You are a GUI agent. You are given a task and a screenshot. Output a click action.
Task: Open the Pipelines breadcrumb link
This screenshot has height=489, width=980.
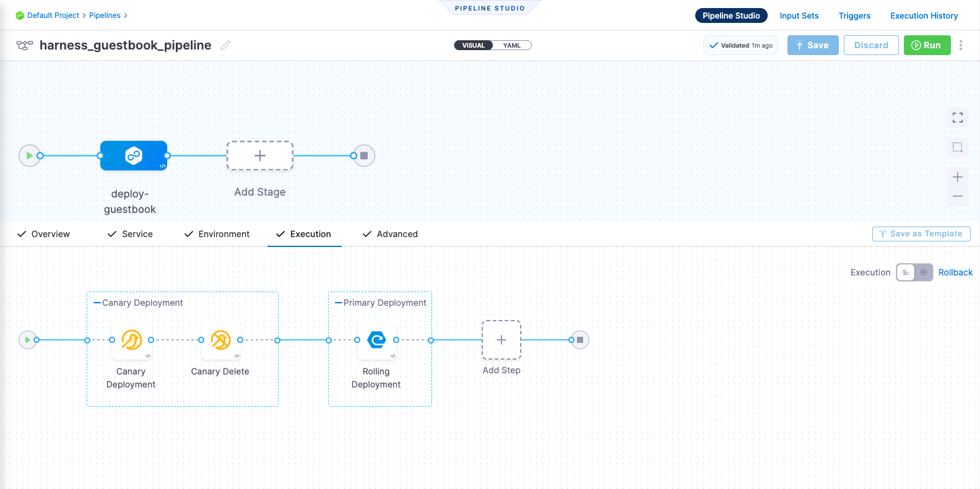(x=105, y=15)
